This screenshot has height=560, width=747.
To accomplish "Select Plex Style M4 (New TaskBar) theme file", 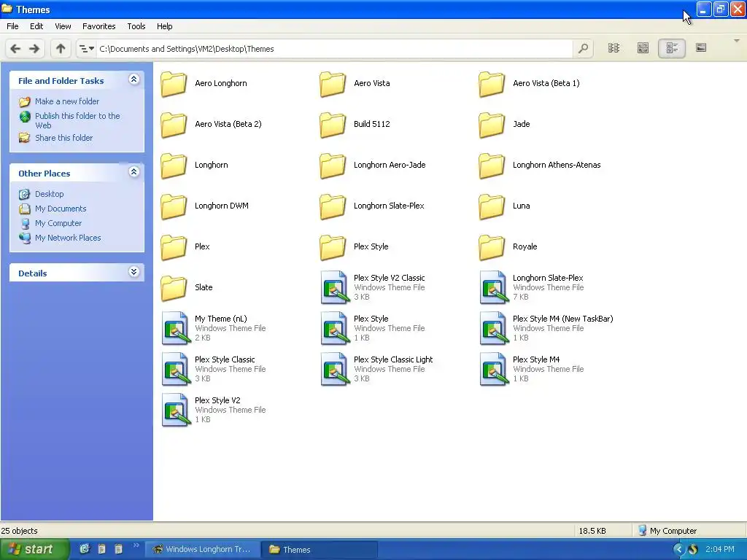I will (x=546, y=328).
